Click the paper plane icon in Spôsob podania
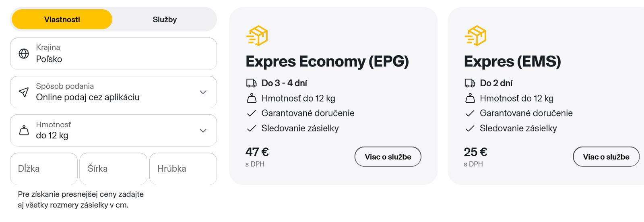Screen dimensions: 644x222 click(x=24, y=92)
